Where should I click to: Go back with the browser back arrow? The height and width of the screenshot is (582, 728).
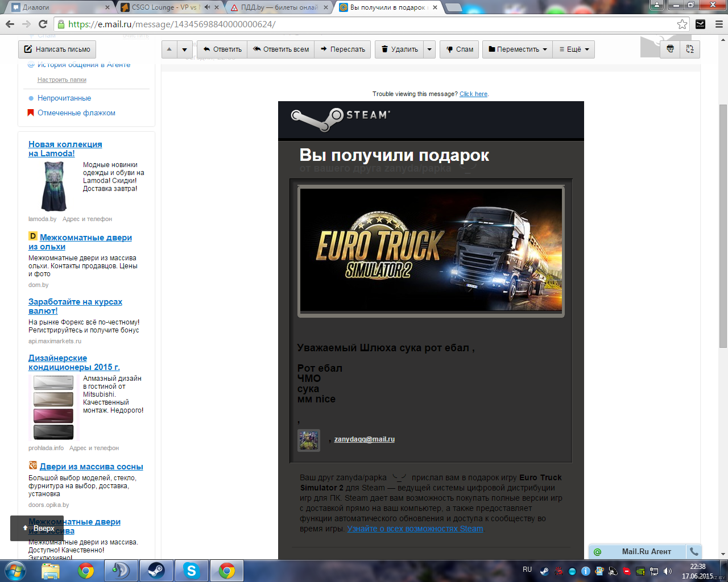point(10,24)
